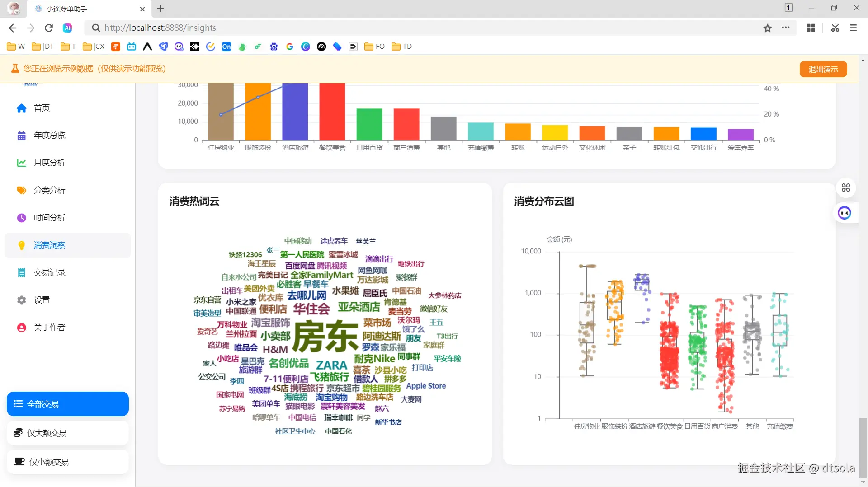Open the ICX bookmarks folder
Viewport: 868px width, 487px height.
click(x=94, y=47)
